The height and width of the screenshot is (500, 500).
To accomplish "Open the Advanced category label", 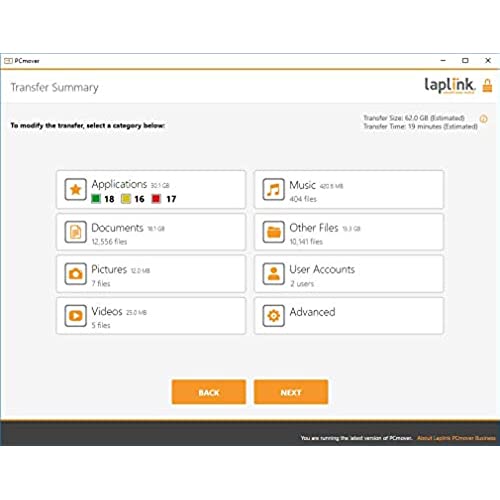I will pyautogui.click(x=312, y=312).
